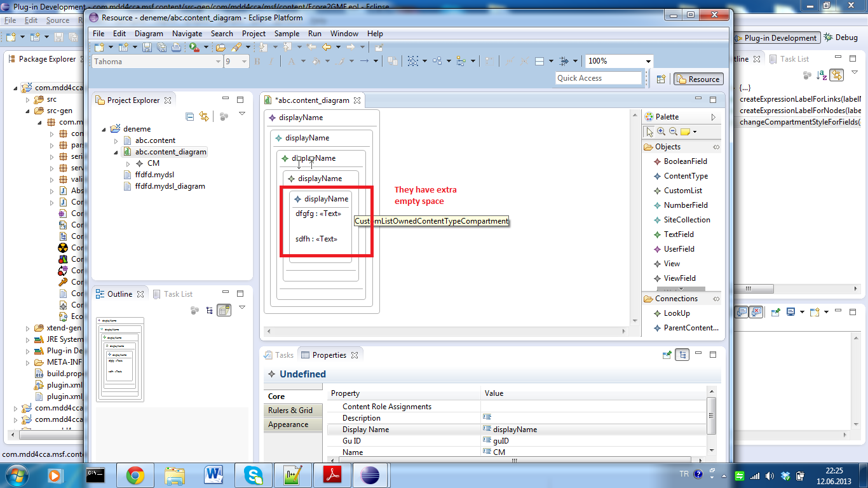Select ffdfd.mydsl_diagram file in Project Explorer

click(x=170, y=186)
